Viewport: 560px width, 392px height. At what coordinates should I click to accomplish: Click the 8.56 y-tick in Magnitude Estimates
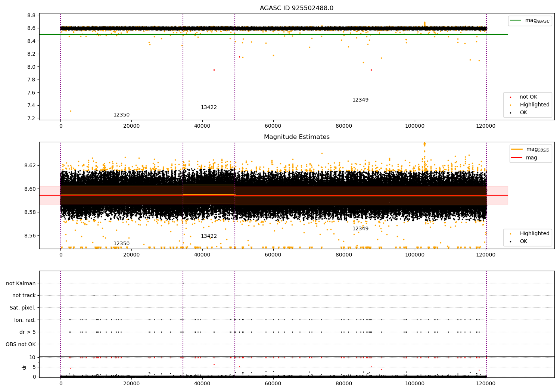(30, 236)
